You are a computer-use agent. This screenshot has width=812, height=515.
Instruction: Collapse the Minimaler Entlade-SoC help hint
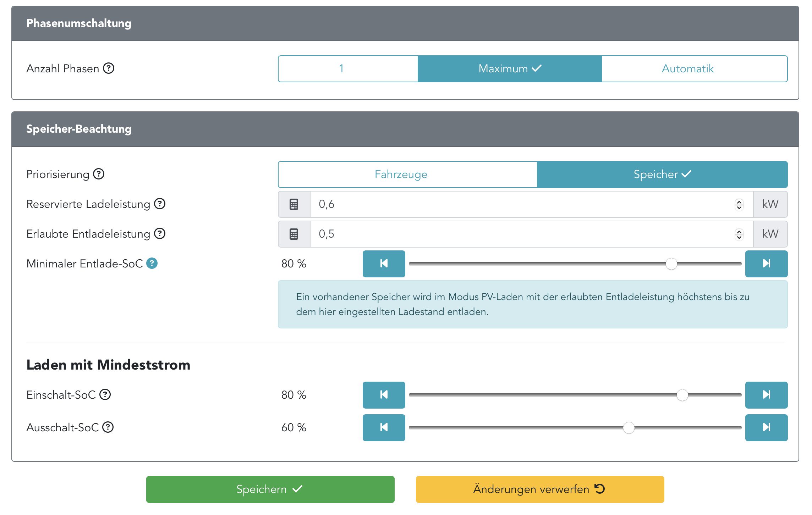(x=152, y=263)
